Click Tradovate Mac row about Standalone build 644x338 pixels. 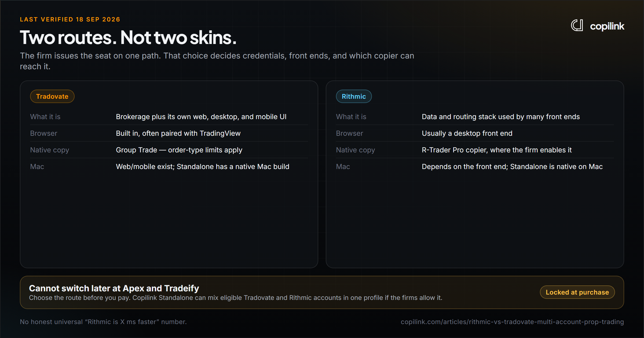coord(169,167)
